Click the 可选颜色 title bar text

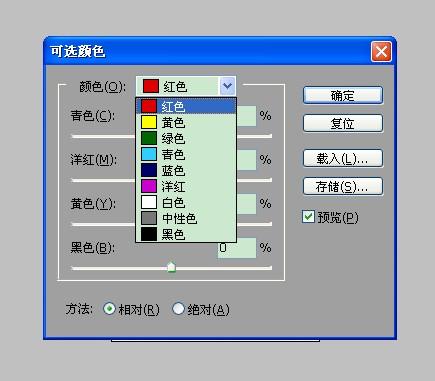tap(78, 52)
